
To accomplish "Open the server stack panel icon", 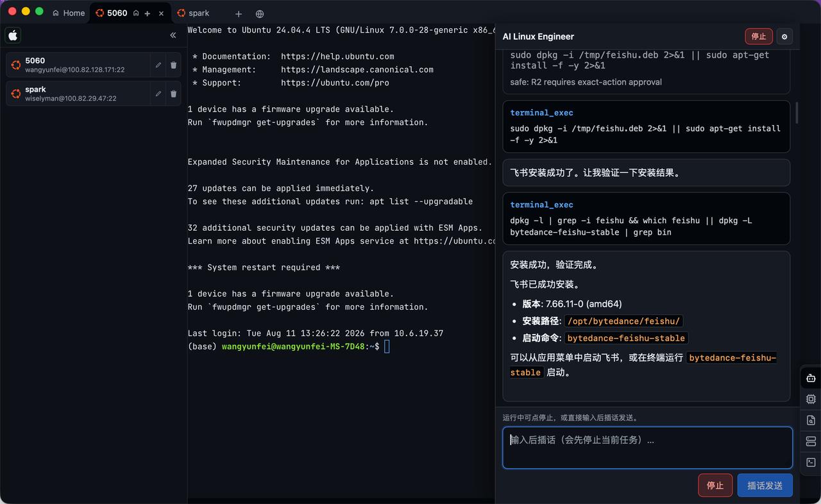I will point(811,441).
